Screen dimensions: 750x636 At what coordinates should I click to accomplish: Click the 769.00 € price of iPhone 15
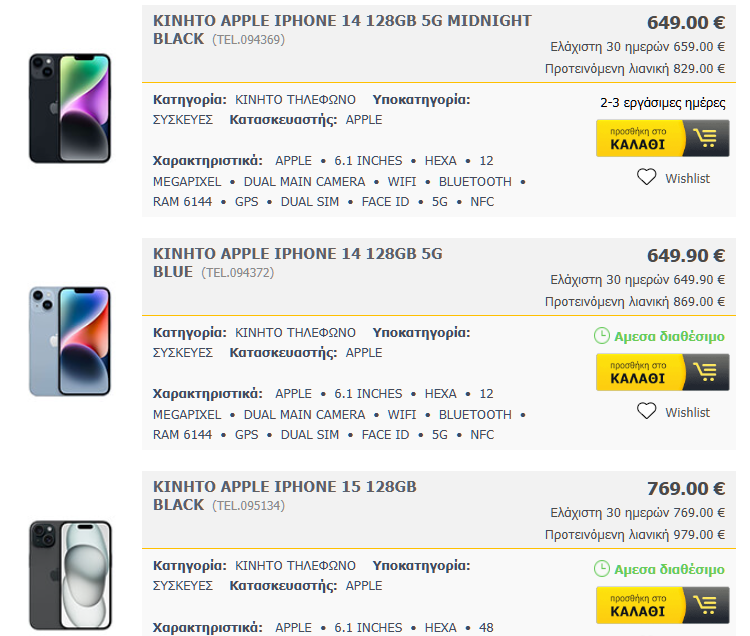(x=686, y=488)
